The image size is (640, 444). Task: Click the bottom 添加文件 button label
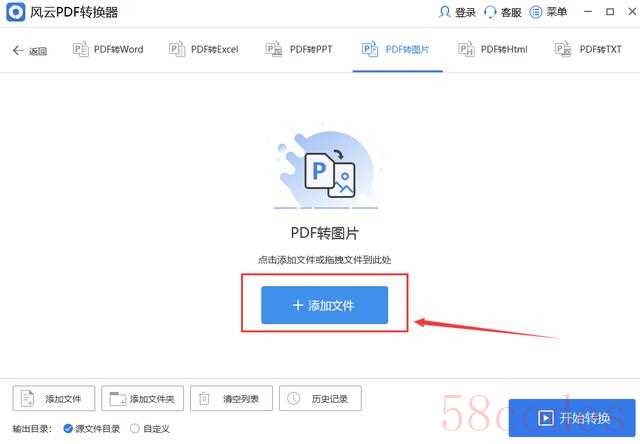click(63, 399)
